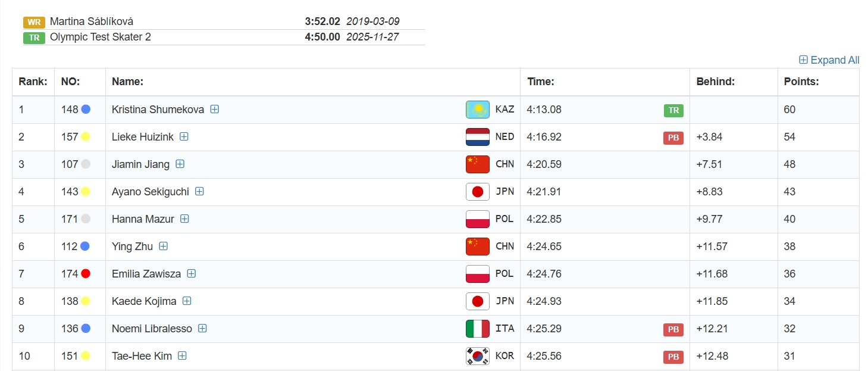This screenshot has height=371, width=868.
Task: Click the PB badge for Lieke Huizink
Action: coord(673,138)
